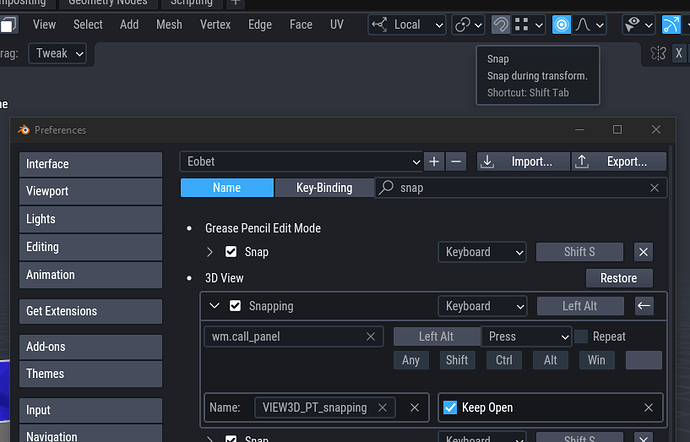Open Local transform orientation dropdown
The image size is (690, 442).
[407, 25]
